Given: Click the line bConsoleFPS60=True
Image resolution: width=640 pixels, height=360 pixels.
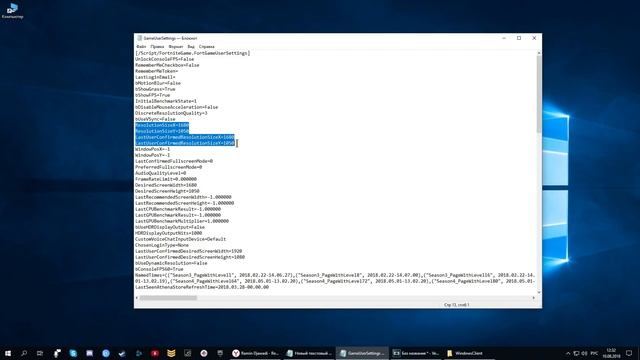Looking at the screenshot, I should tap(159, 269).
